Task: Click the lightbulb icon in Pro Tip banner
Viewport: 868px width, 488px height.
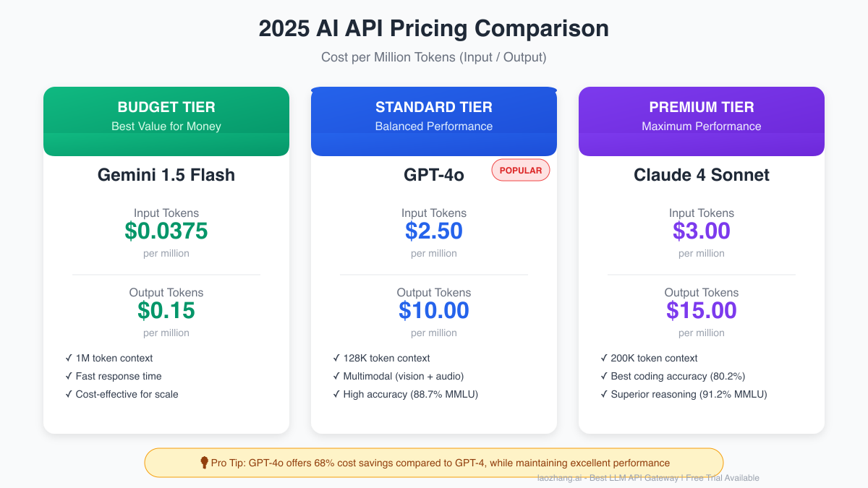Action: pyautogui.click(x=205, y=463)
